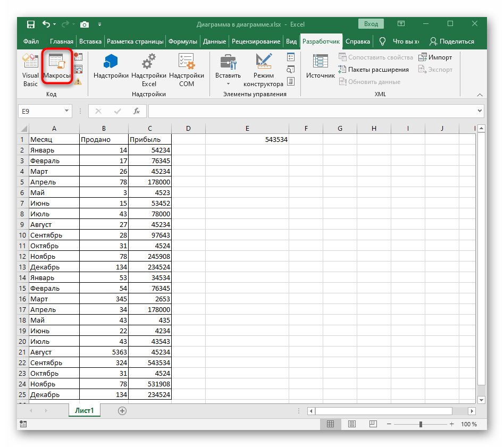Screen dimensions: 504x447
Task: Select row 12 header
Action: click(x=22, y=256)
